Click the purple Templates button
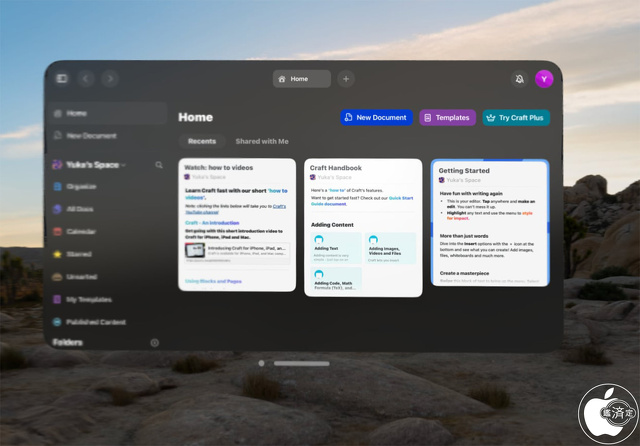This screenshot has width=640, height=446. click(447, 118)
